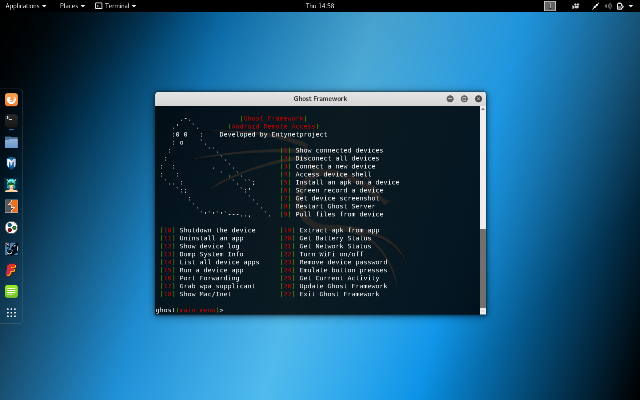Click the 'Exit Ghost Framework' line
This screenshot has height=400, width=640.
[330, 294]
